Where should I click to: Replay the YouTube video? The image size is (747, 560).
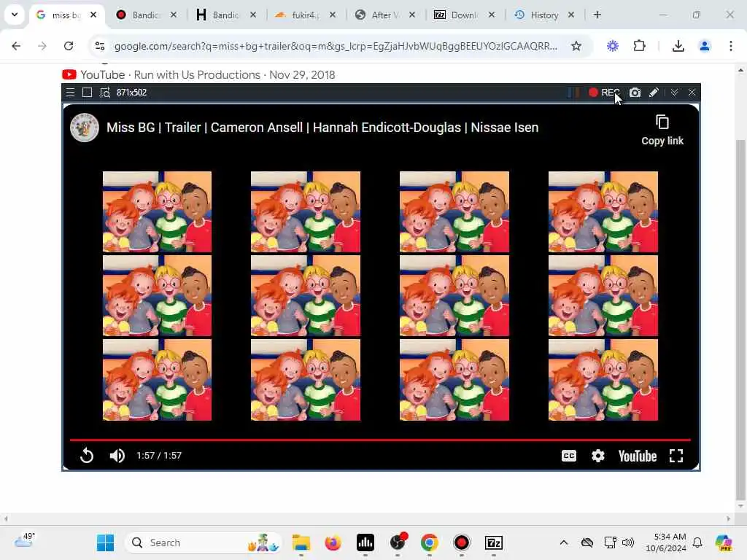[x=87, y=456]
